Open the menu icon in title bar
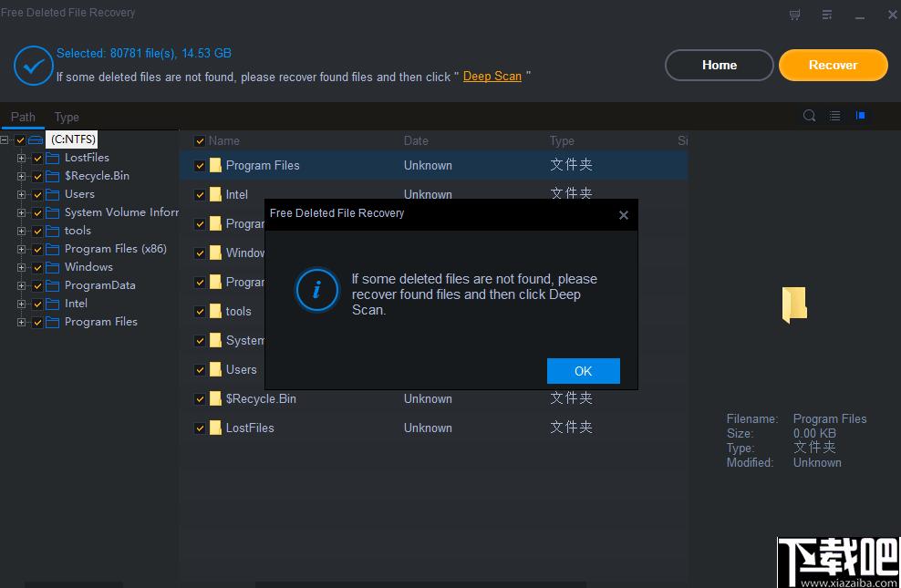 pos(827,15)
